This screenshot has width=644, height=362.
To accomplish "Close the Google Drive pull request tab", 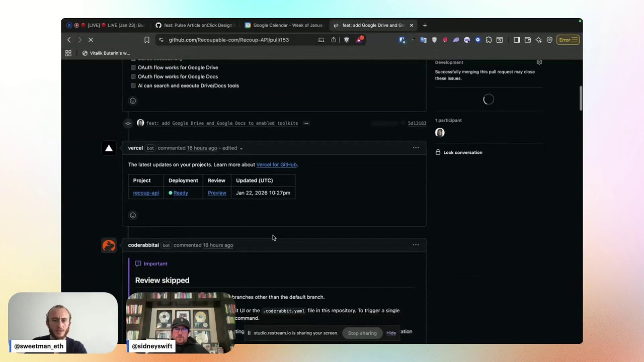I will coord(411,25).
